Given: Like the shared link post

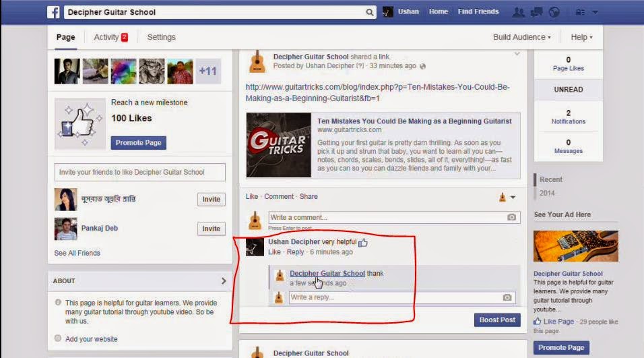Looking at the screenshot, I should pyautogui.click(x=252, y=196).
